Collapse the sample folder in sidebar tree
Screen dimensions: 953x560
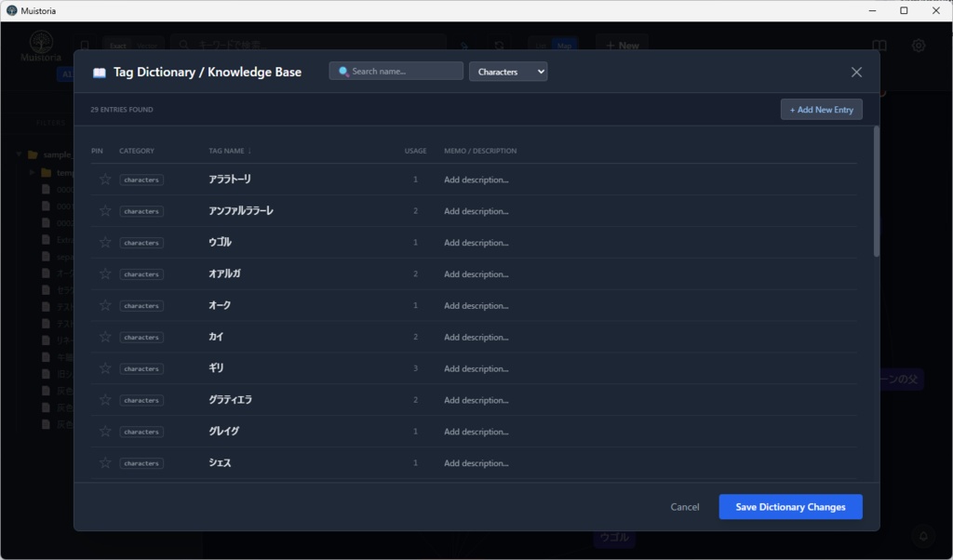pos(20,154)
